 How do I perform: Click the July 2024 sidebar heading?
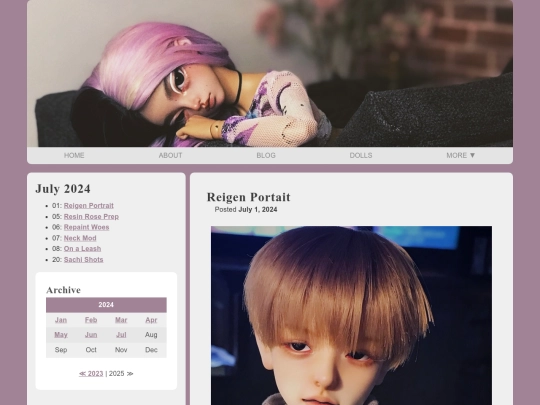pos(63,189)
